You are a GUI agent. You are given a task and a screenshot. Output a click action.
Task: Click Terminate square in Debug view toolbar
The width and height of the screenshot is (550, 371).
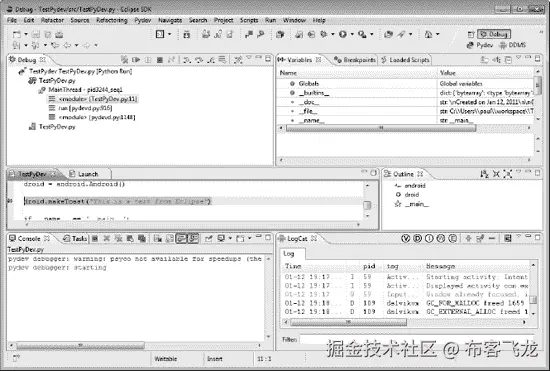[160, 60]
